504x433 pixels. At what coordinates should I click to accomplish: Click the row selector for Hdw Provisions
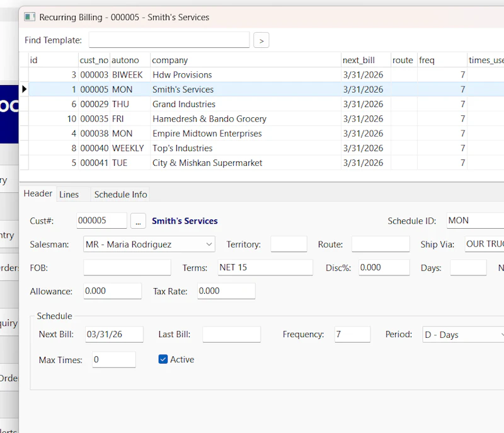[24, 75]
